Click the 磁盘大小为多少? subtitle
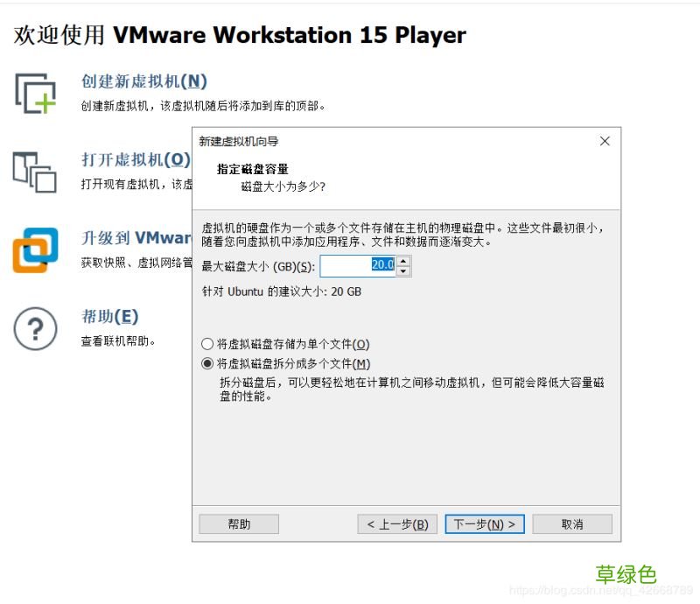Viewport: 700px width, 604px height. (283, 186)
